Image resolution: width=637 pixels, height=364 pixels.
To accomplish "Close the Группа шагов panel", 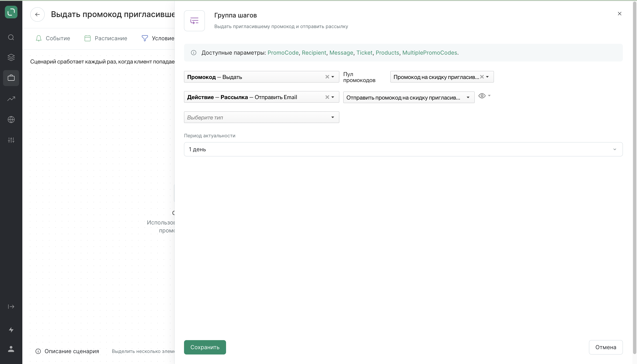I will pyautogui.click(x=620, y=14).
